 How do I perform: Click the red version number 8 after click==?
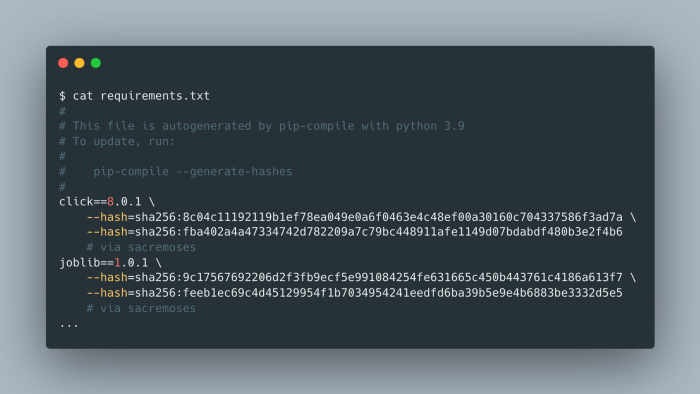tap(110, 202)
